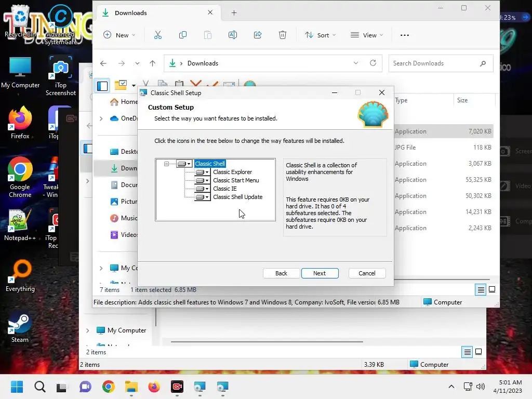Cancel the Classic Shell Setup wizard

click(x=367, y=273)
